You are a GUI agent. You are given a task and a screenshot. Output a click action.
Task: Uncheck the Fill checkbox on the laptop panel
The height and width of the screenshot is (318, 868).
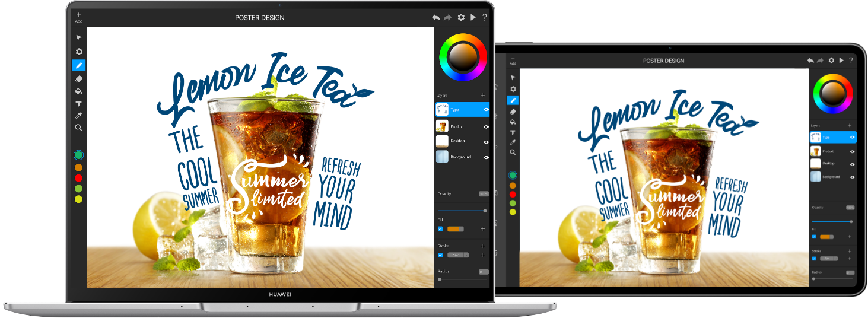click(440, 228)
